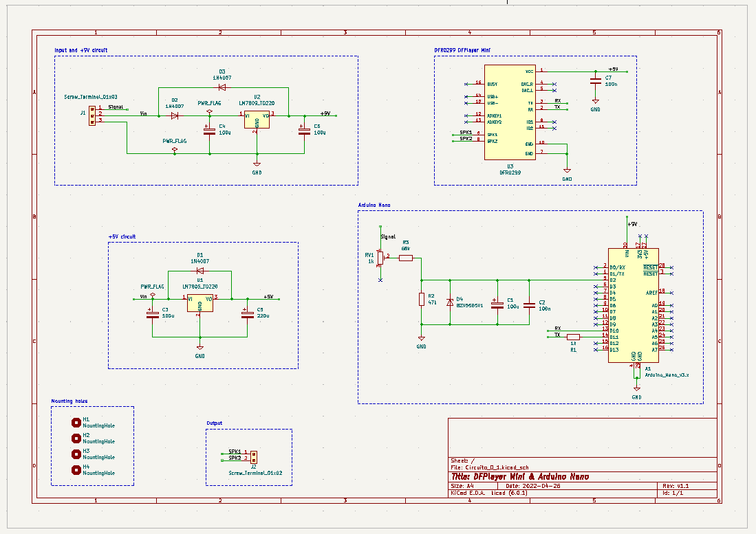The width and height of the screenshot is (756, 534).
Task: Click 'File: Circuito_0_1.kicad_sch' in title block
Action: (490, 467)
